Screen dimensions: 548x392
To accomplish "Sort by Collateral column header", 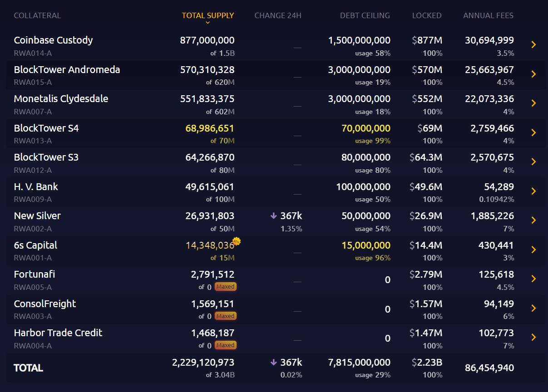I will pos(37,15).
